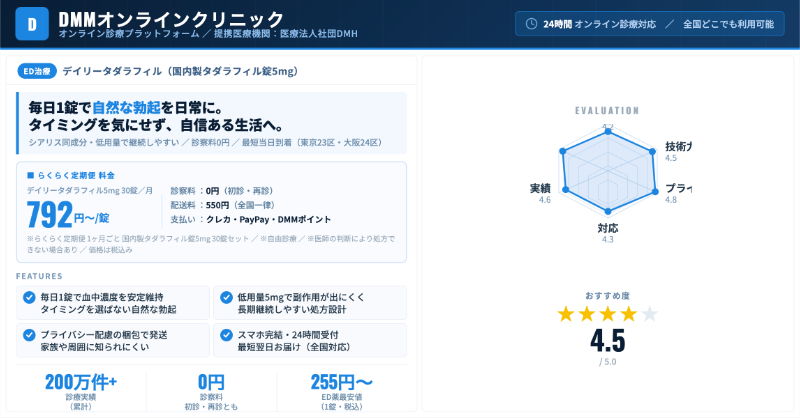Image resolution: width=800 pixels, height=418 pixels.
Task: Select the ED治療 category tag
Action: (36, 71)
